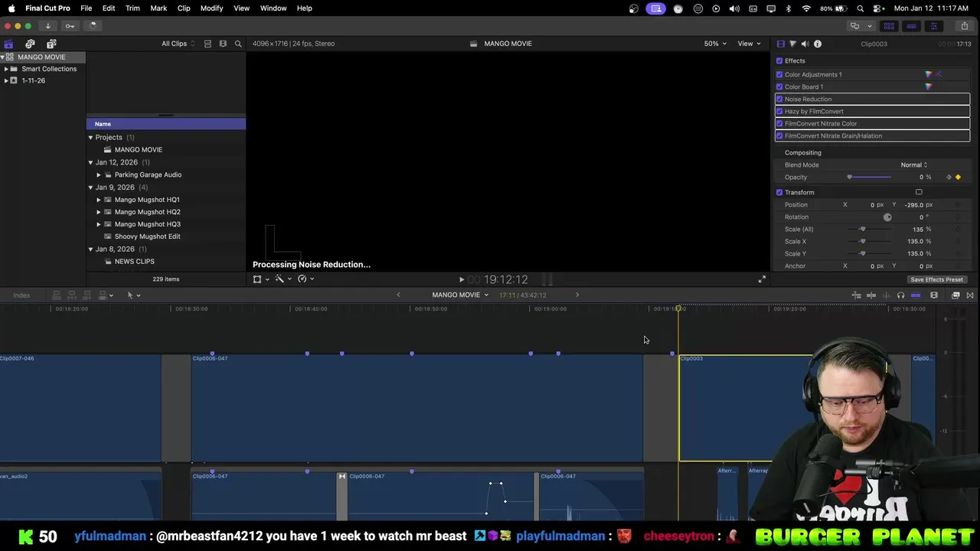The image size is (980, 551).
Task: Click Save Effects Preset button
Action: point(936,279)
